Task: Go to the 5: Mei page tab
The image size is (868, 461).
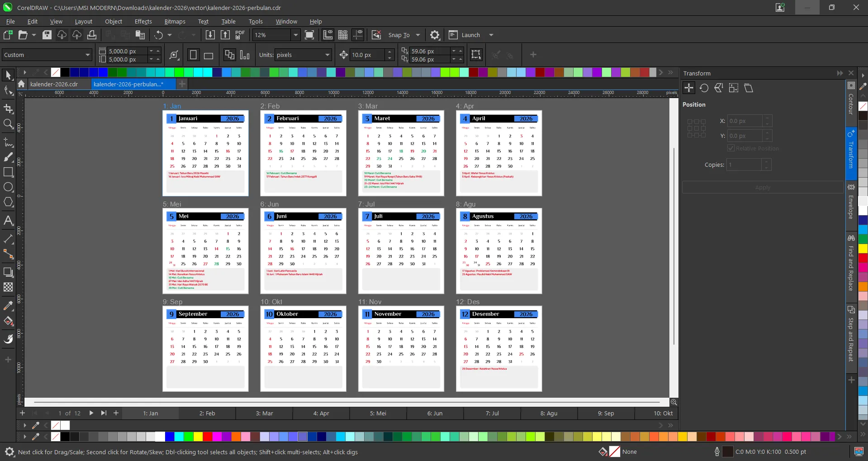Action: point(378,413)
